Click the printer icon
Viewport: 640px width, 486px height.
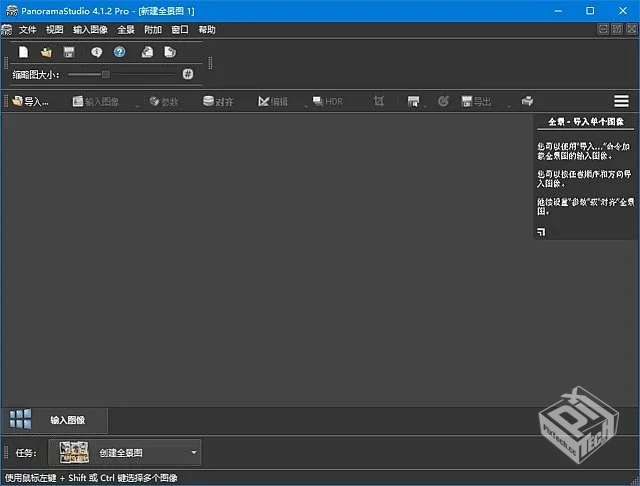coord(527,101)
